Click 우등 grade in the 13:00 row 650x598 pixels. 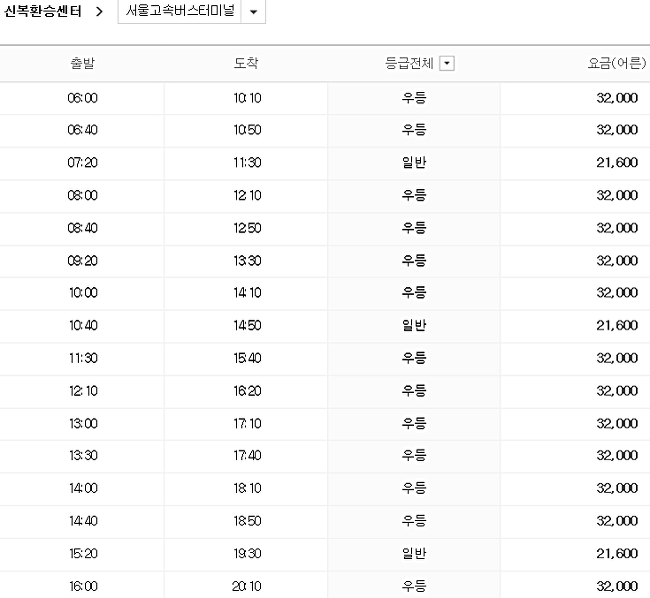tap(414, 424)
